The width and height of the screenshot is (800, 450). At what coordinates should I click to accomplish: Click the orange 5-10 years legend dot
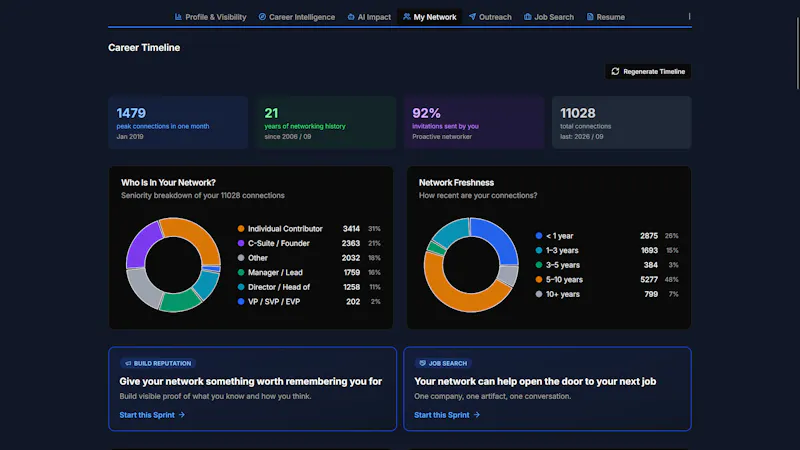[539, 280]
